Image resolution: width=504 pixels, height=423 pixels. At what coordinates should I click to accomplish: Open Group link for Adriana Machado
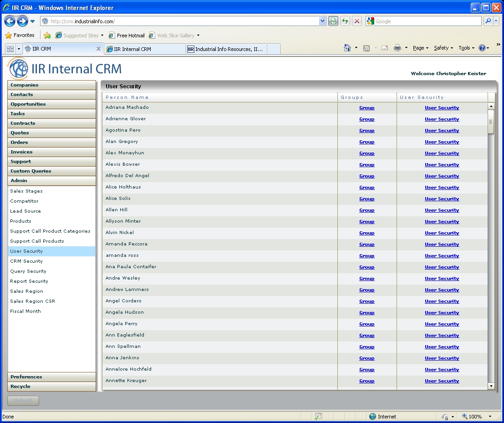[x=367, y=108]
